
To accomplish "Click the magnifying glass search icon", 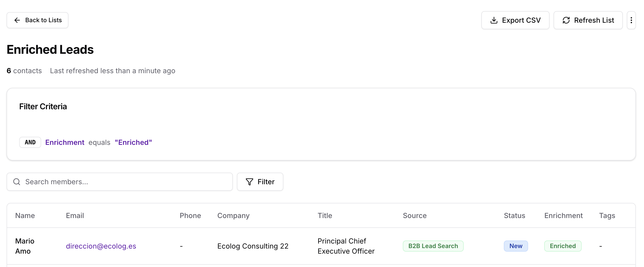I will [17, 182].
